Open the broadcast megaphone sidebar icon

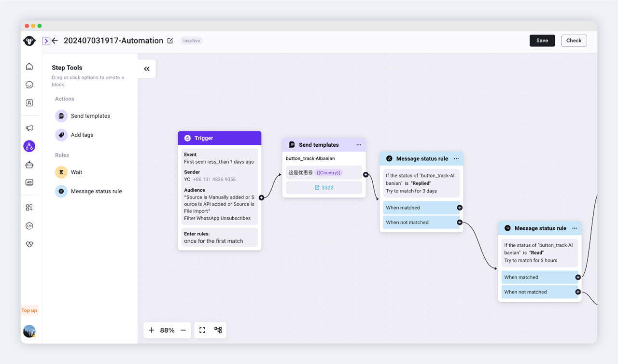point(29,128)
